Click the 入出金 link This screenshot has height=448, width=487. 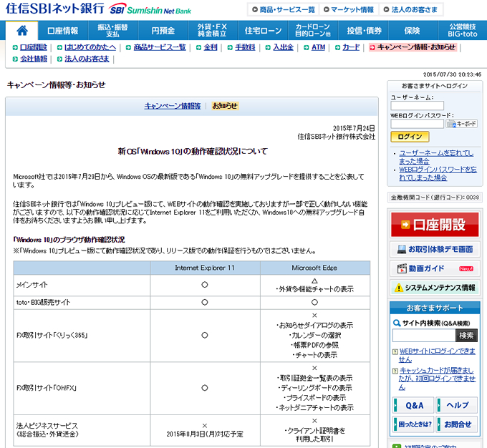(283, 47)
